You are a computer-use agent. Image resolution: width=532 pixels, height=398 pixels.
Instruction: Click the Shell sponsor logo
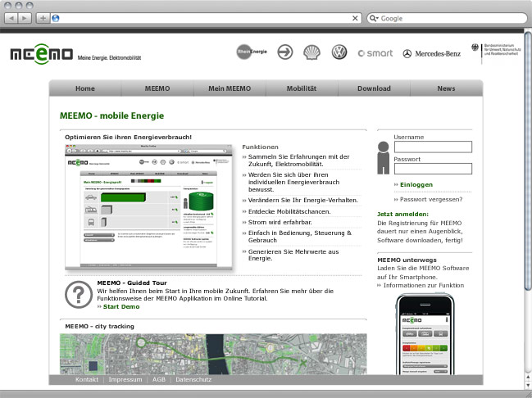coord(311,52)
